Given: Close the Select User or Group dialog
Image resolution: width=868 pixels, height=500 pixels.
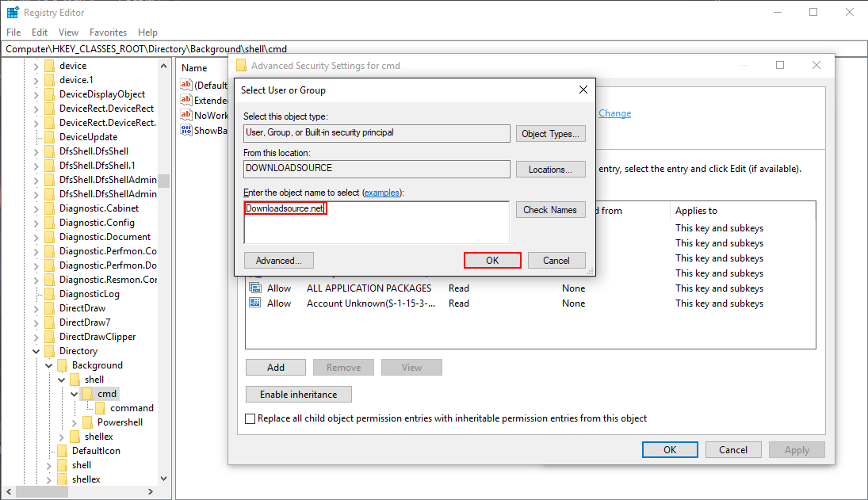Looking at the screenshot, I should [583, 90].
